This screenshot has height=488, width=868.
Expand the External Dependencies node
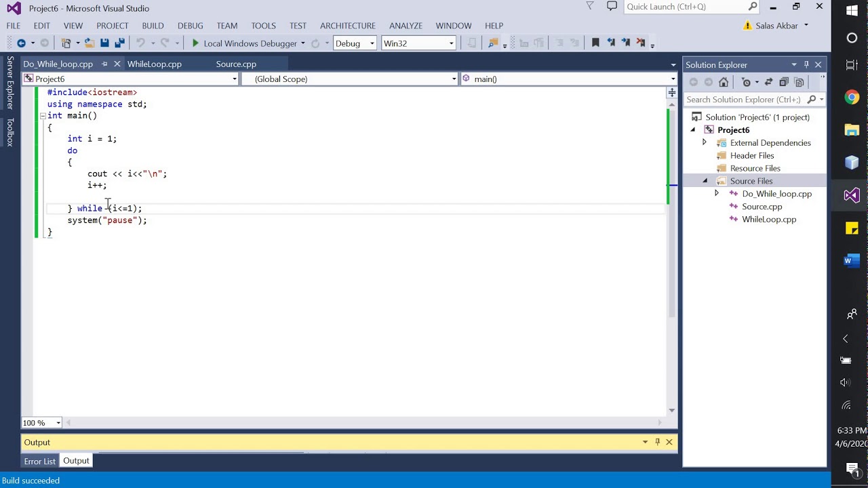[704, 142]
